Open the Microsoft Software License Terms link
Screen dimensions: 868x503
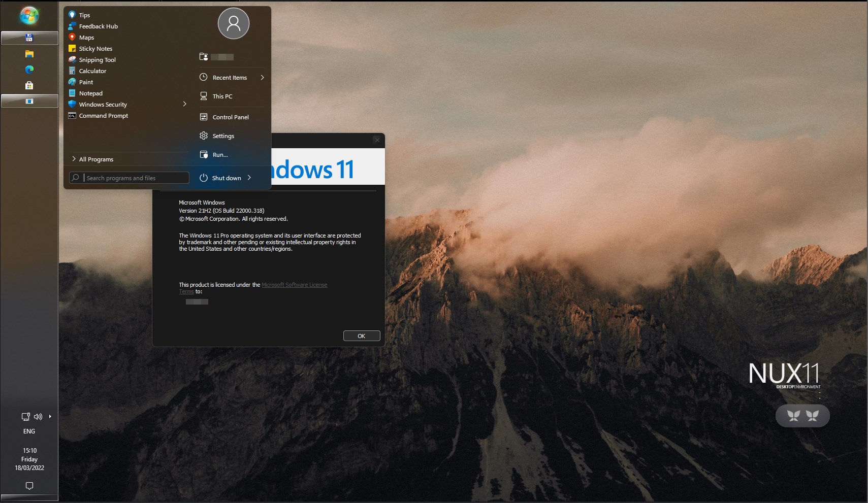point(294,285)
